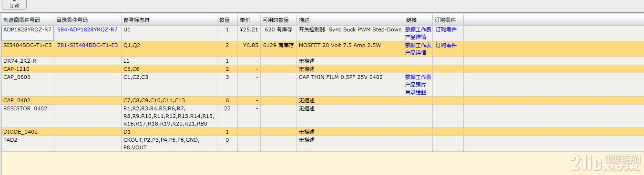
Task: Open 产品详情 link for ADP1828YRQZ-R7 row
Action: [x=416, y=37]
